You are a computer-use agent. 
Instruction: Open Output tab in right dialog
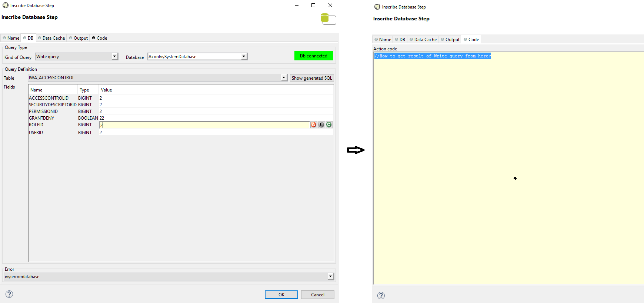pyautogui.click(x=450, y=40)
